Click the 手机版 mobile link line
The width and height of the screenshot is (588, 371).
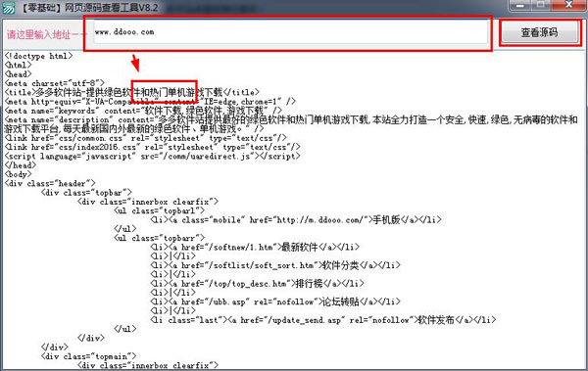[x=296, y=219]
